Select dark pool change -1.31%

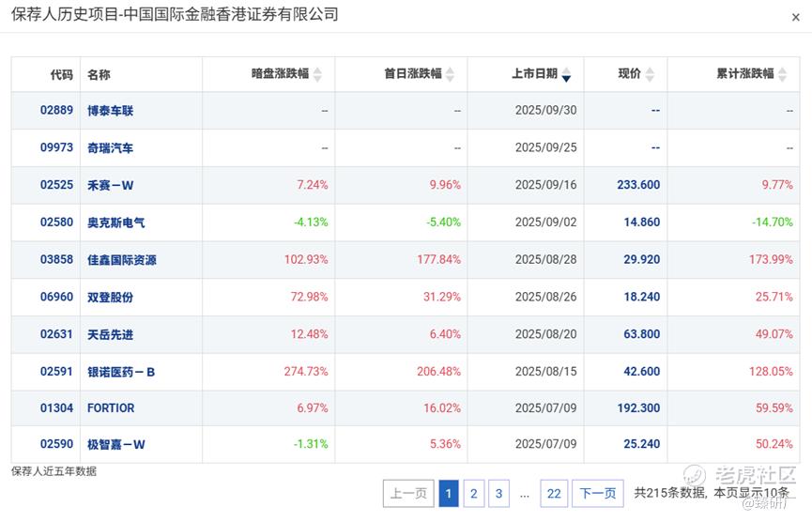point(311,444)
